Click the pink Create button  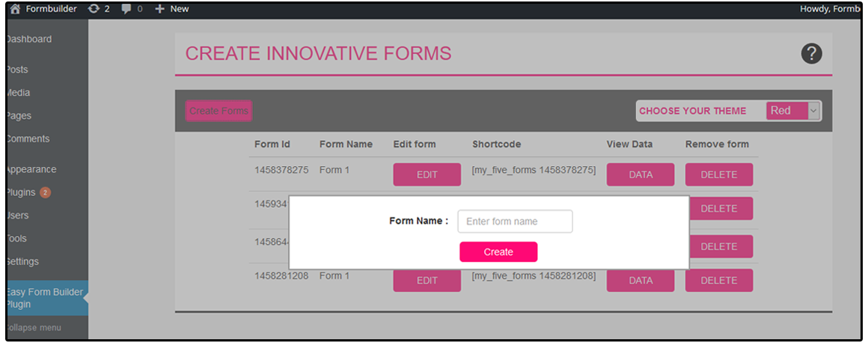[x=498, y=252]
